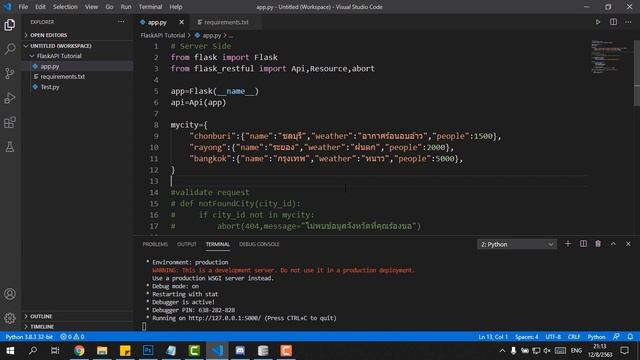640x360 pixels.
Task: Split the editor to the right
Action: pos(613,22)
